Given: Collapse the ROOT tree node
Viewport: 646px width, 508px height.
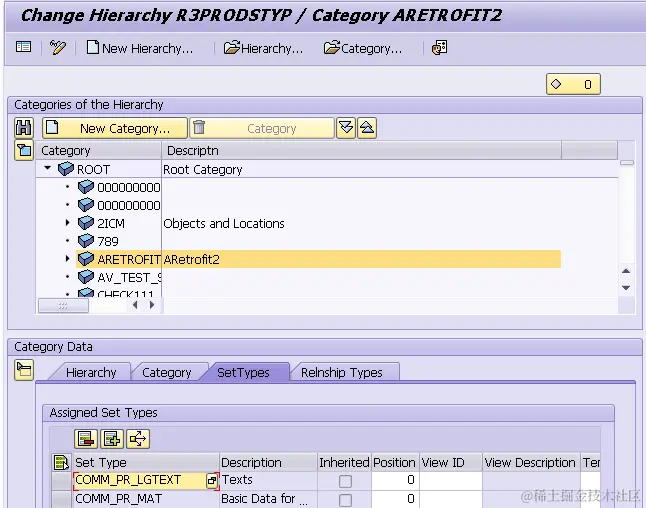Looking at the screenshot, I should 48,168.
